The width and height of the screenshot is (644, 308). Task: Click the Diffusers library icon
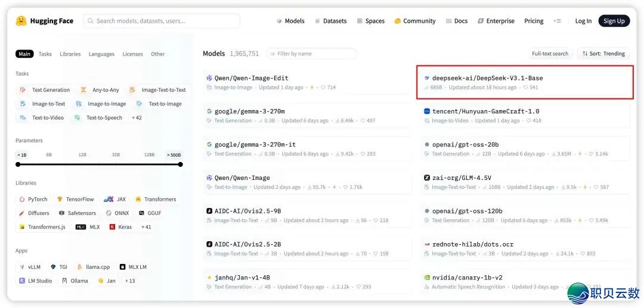coord(22,213)
